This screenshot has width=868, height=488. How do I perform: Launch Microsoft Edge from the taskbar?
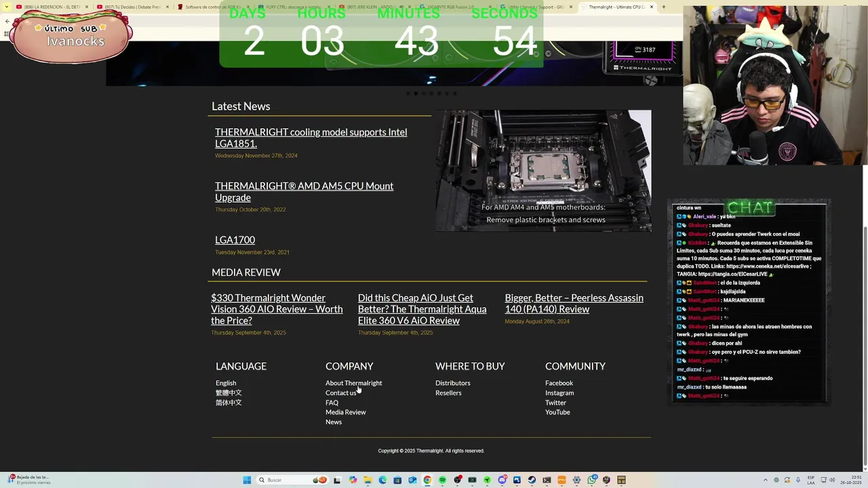(382, 480)
